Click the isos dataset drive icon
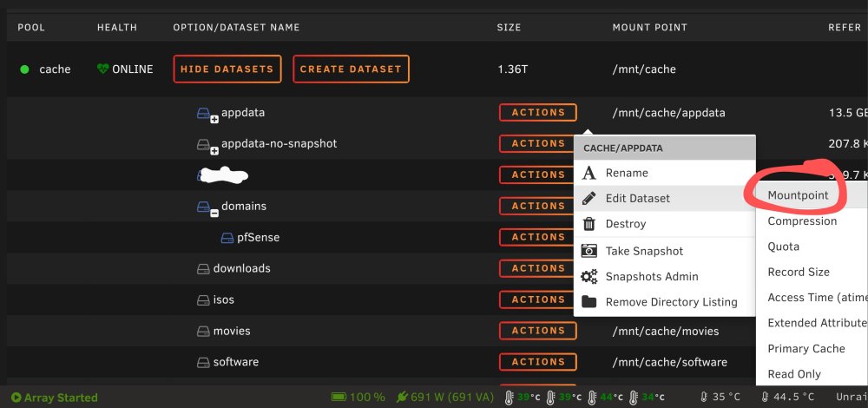 (203, 300)
